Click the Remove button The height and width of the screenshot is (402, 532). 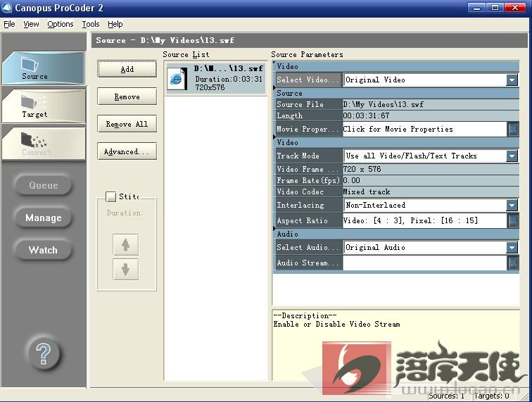click(127, 96)
